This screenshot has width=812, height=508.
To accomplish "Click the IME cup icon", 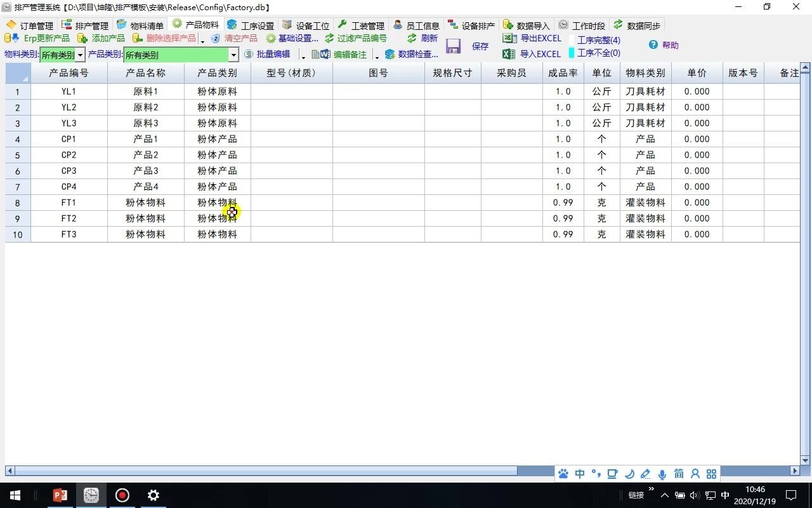I will click(612, 474).
